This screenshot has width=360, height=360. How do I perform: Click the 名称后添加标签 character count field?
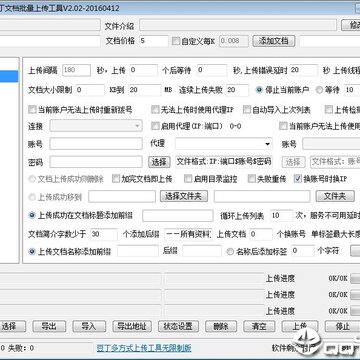(x=303, y=251)
